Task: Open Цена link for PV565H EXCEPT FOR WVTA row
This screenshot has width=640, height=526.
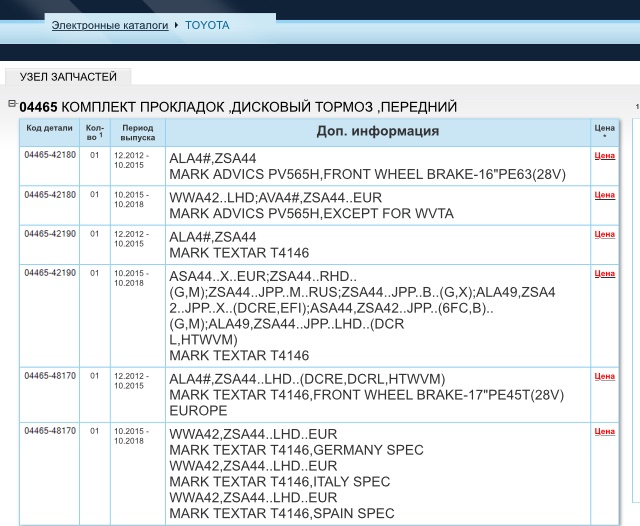Action: [604, 195]
